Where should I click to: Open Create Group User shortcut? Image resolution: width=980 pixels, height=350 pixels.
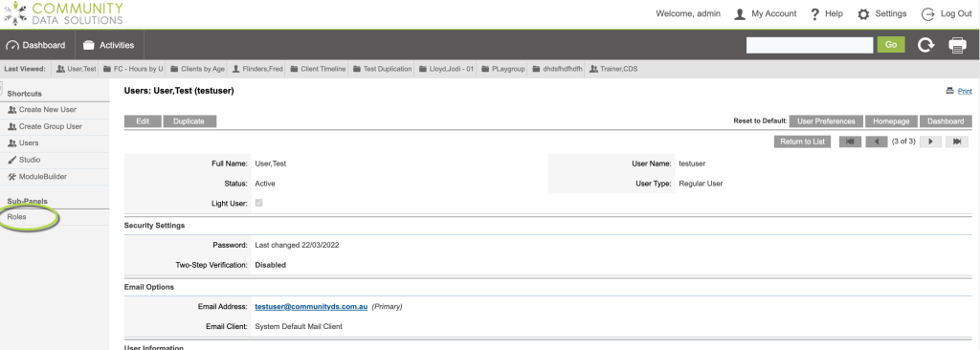click(50, 126)
